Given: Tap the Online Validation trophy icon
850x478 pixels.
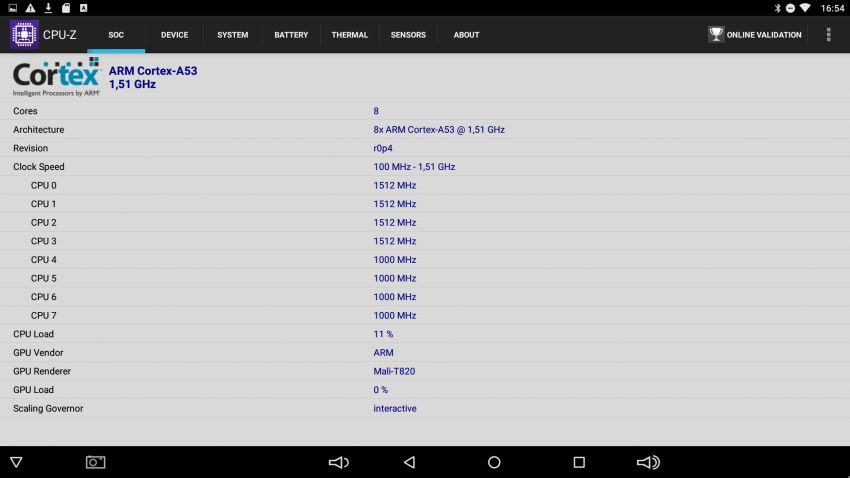Looking at the screenshot, I should tap(716, 35).
